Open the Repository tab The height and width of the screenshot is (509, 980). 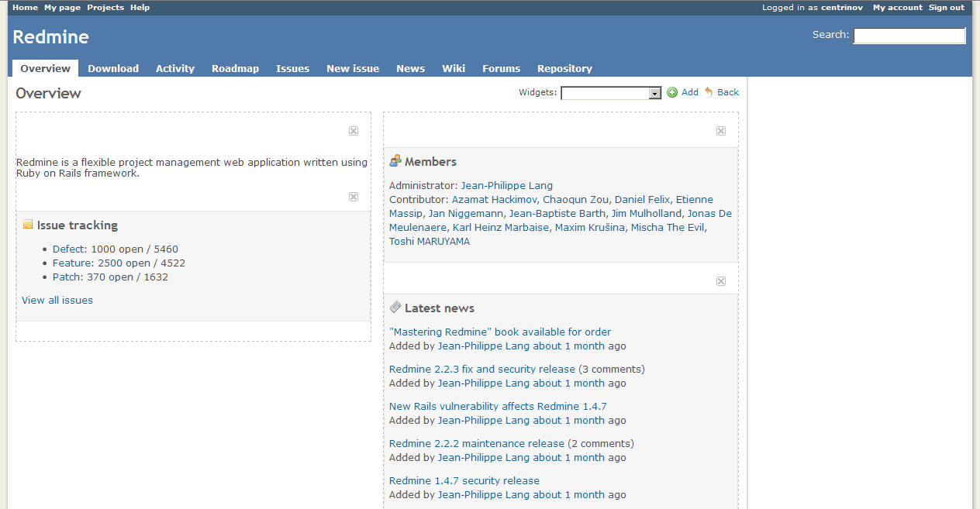point(564,68)
